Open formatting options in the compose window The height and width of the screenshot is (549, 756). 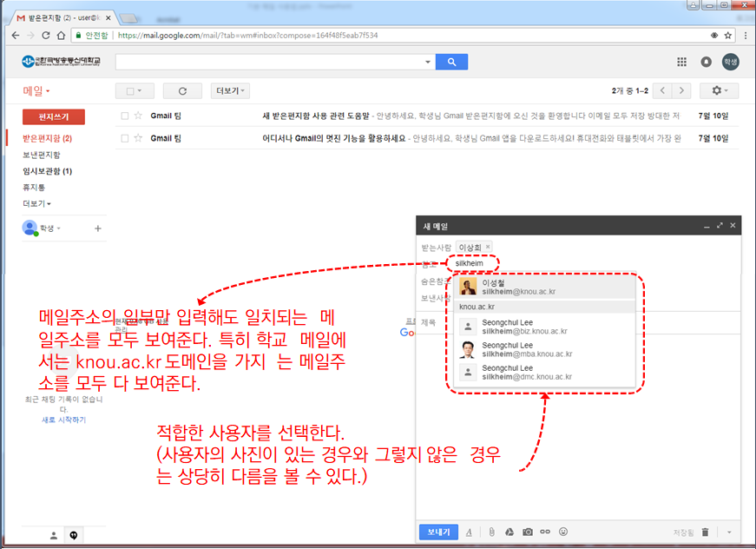point(469,532)
